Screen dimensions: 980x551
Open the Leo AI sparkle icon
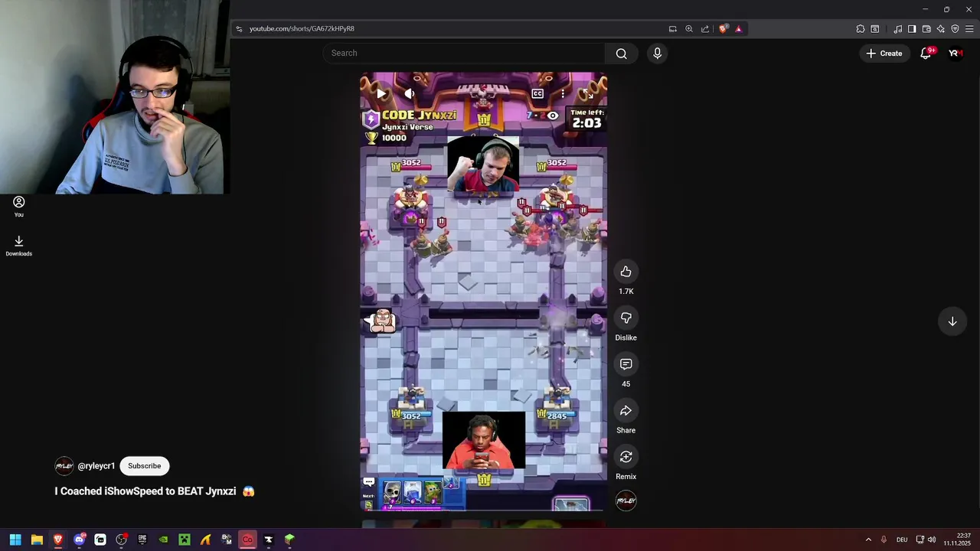tap(941, 28)
